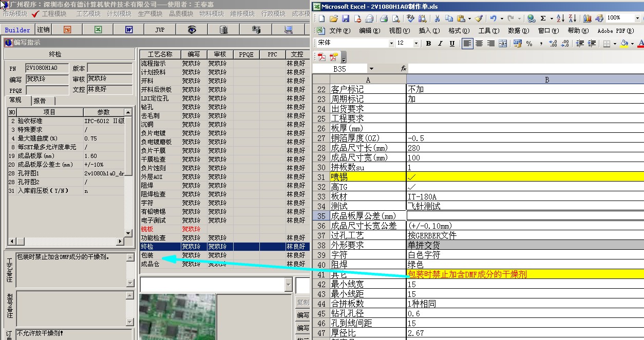Click Excel Insert Hyperlink globe icon

[x=531, y=18]
